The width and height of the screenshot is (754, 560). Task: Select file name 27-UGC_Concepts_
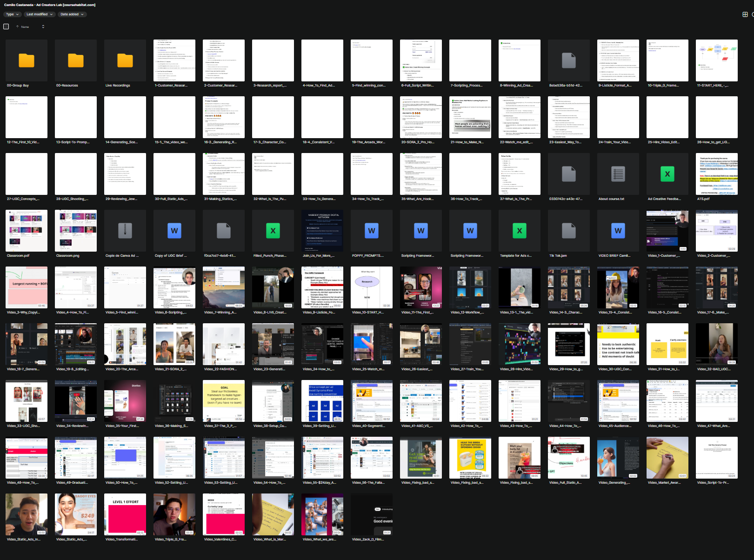pos(23,199)
